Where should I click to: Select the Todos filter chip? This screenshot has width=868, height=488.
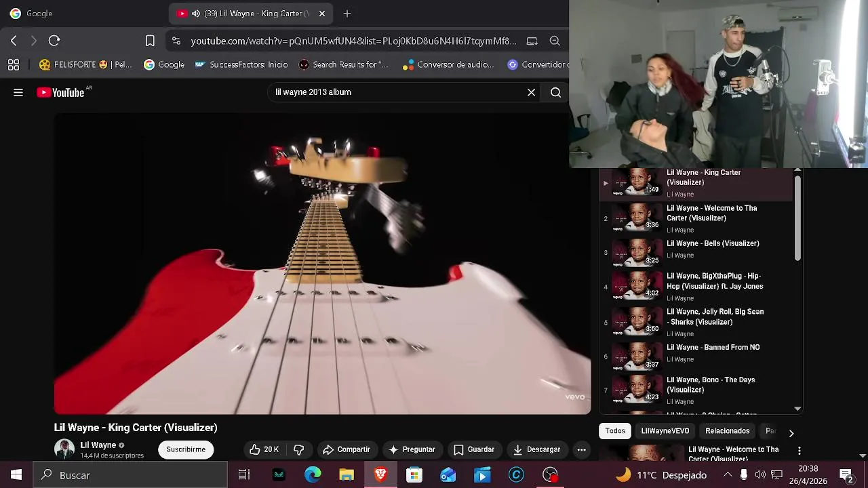coord(615,431)
